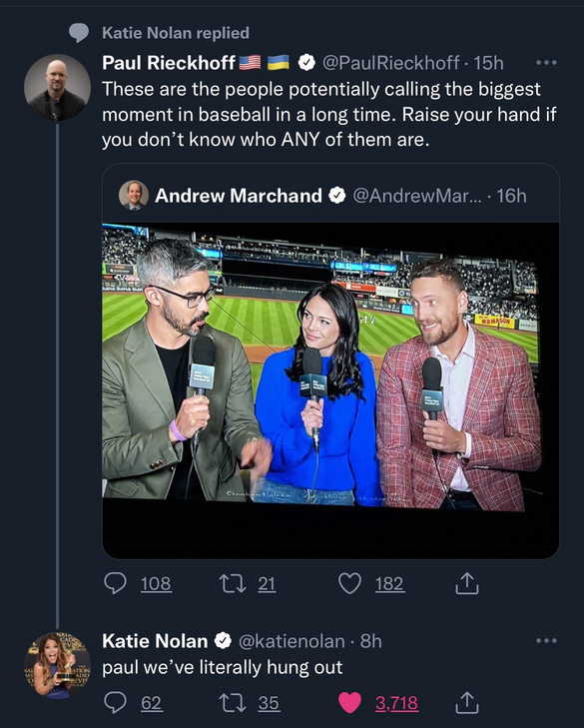The image size is (584, 728).
Task: View the 3,718 likes count
Action: click(x=396, y=703)
